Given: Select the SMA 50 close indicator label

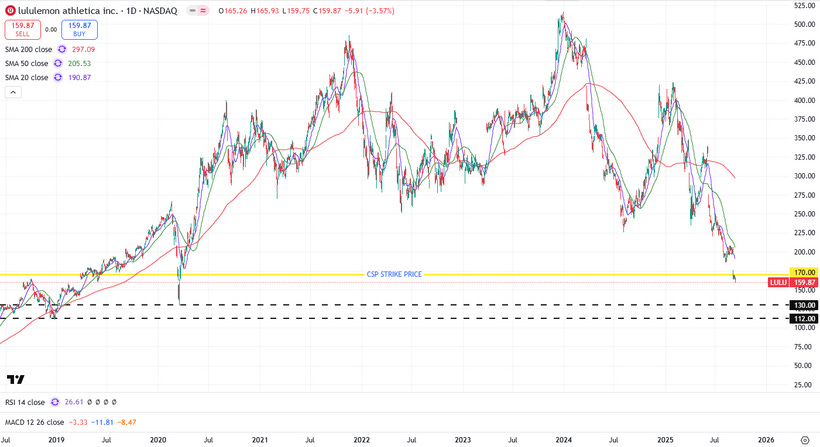Looking at the screenshot, I should tap(26, 63).
